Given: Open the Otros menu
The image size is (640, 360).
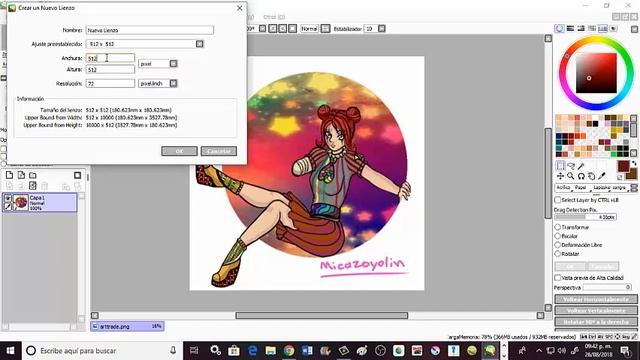Looking at the screenshot, I should [274, 17].
